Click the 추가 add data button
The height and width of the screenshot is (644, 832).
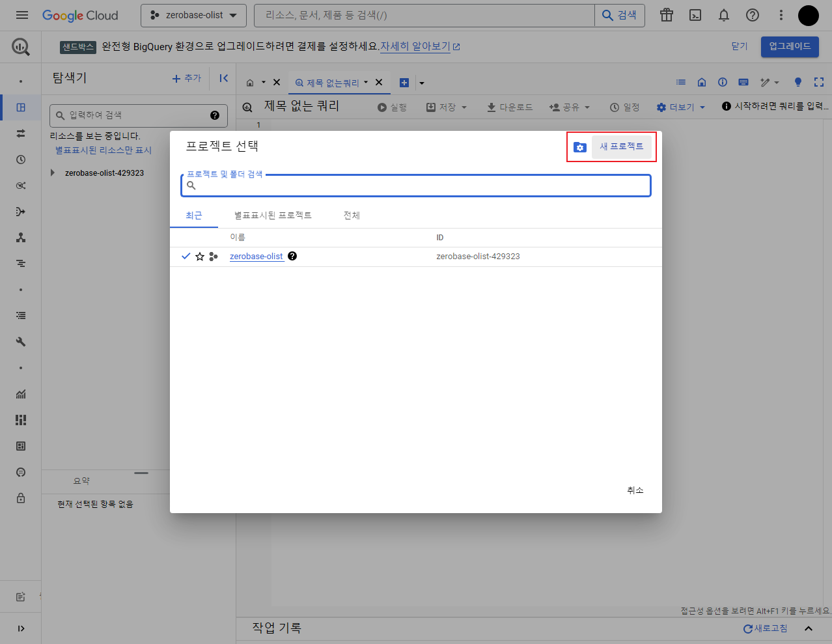click(x=187, y=78)
